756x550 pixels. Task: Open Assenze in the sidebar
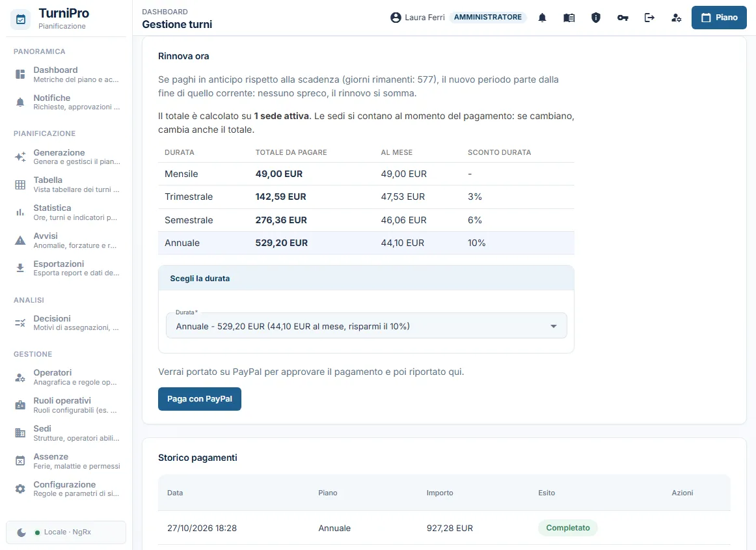click(66, 461)
